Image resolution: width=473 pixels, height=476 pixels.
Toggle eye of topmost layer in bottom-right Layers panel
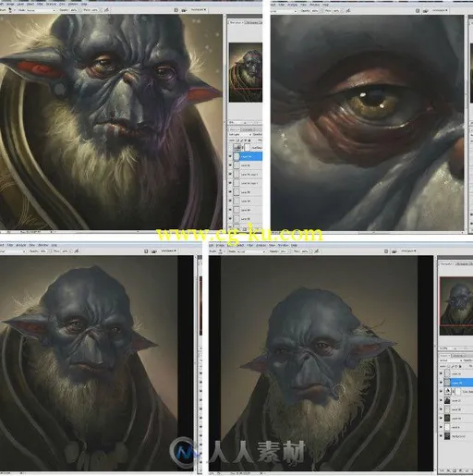pyautogui.click(x=441, y=373)
